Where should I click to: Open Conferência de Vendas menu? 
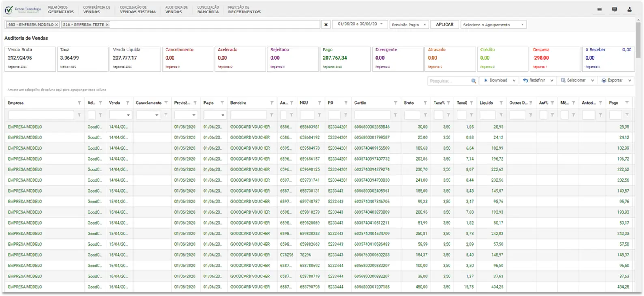[97, 9]
